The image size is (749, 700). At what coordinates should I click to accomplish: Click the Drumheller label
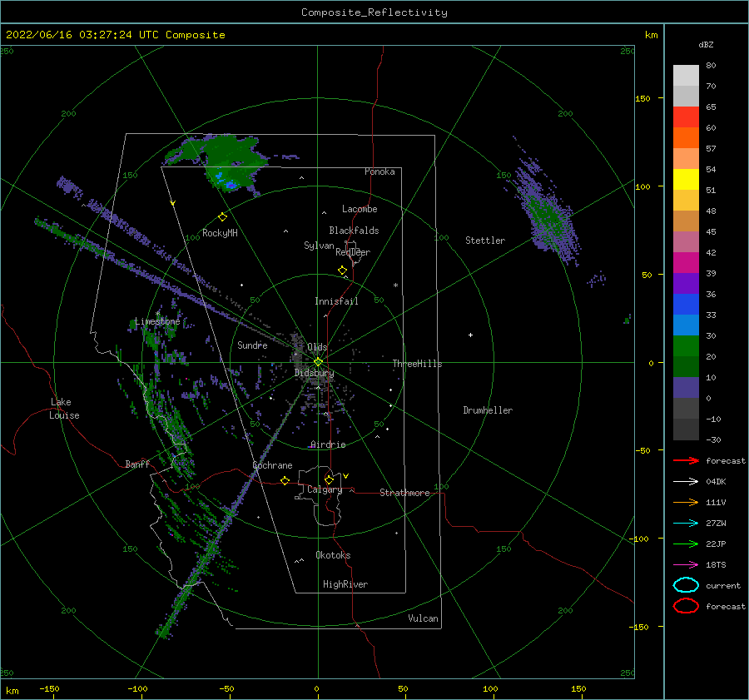pos(488,410)
